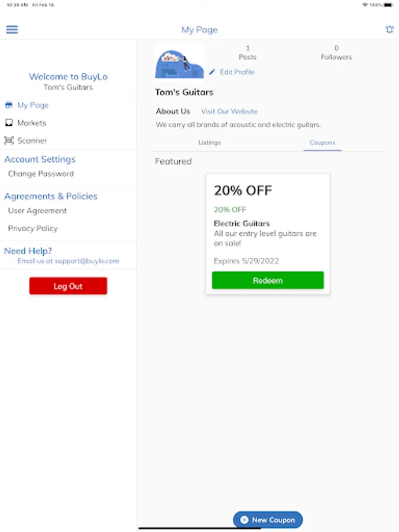Viewport: 399px width, 532px height.
Task: Open the User Agreement page
Action: pyautogui.click(x=37, y=210)
